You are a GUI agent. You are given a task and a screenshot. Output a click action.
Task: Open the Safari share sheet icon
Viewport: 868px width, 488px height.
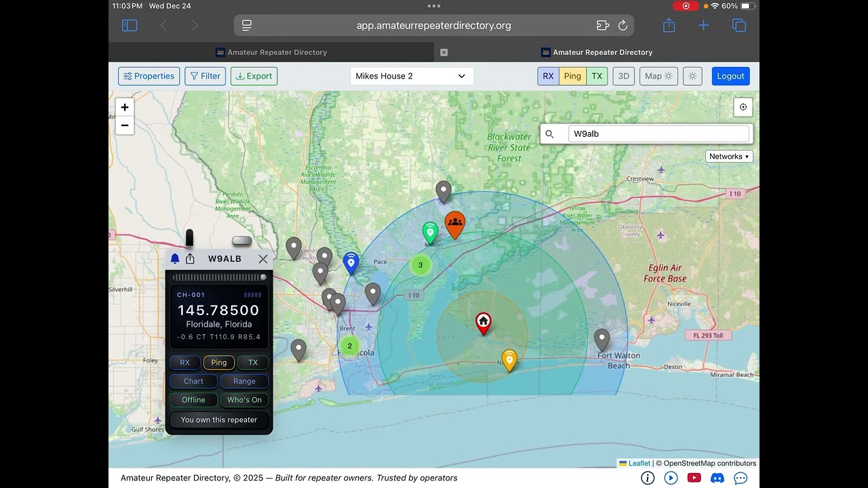click(x=669, y=25)
